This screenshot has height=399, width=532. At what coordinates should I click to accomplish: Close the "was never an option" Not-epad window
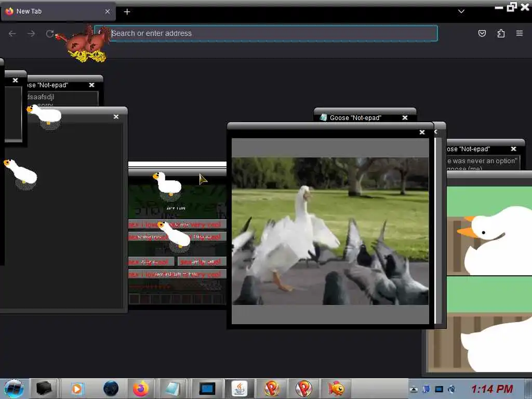point(514,149)
